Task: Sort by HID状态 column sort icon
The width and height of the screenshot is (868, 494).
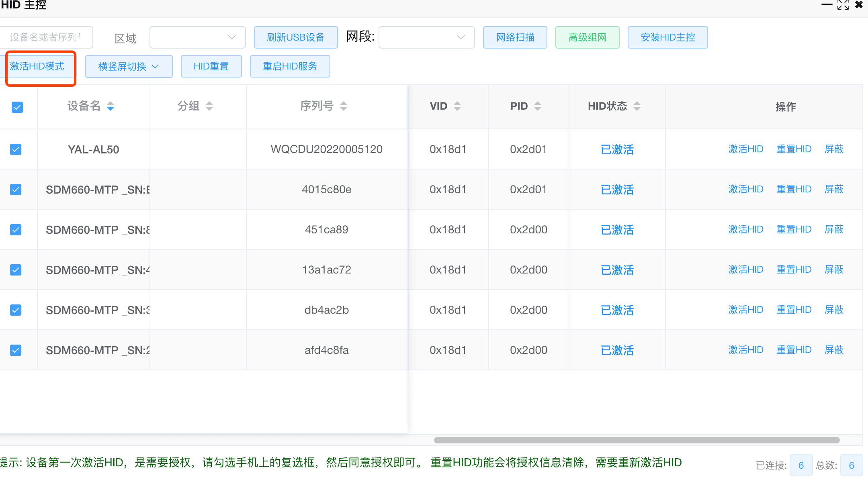Action: click(x=637, y=106)
